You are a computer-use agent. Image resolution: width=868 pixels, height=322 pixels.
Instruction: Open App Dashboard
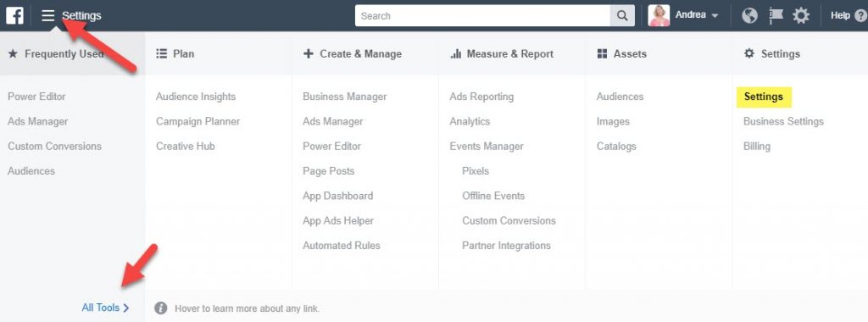click(337, 196)
